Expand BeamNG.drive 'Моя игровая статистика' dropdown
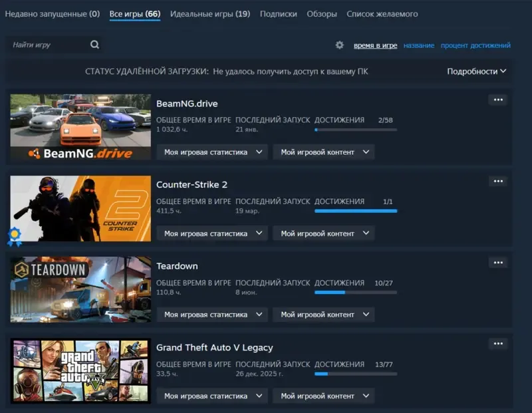Viewport: 532px width, 413px height. [212, 152]
